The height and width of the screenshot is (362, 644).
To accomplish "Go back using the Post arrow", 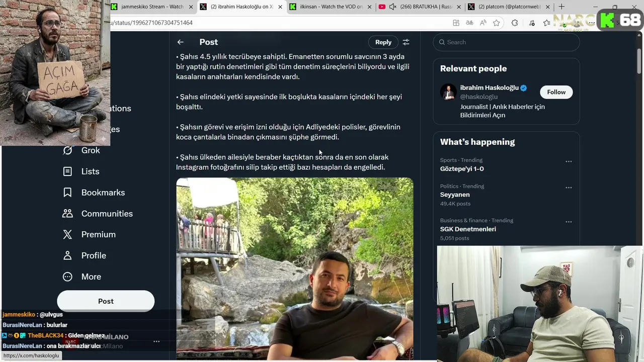I will 180,42.
